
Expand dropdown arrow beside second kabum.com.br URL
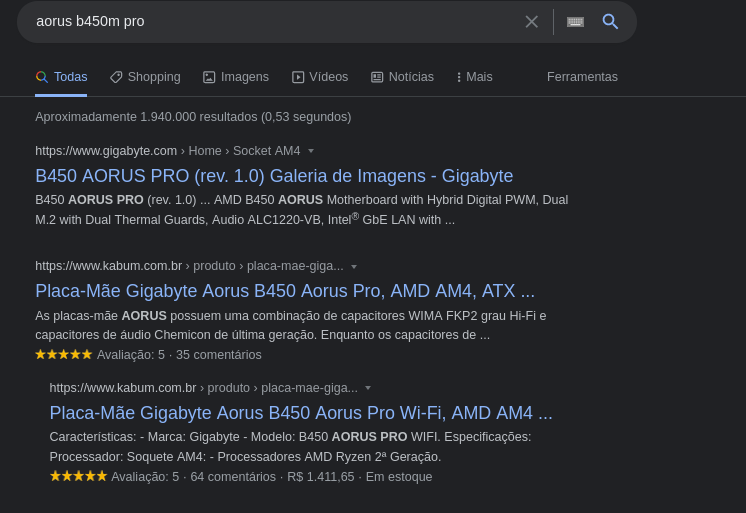(x=368, y=388)
